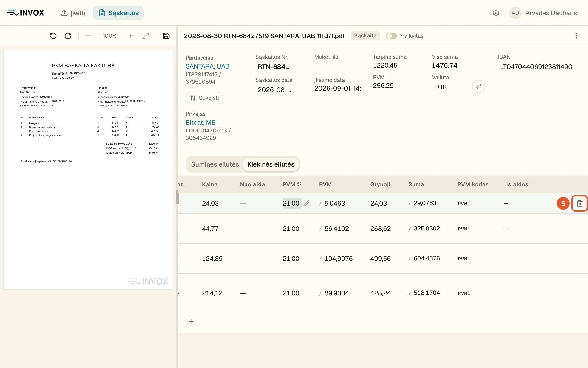The image size is (588, 368).
Task: Click the PVM value 5,0463
Action: (x=335, y=204)
